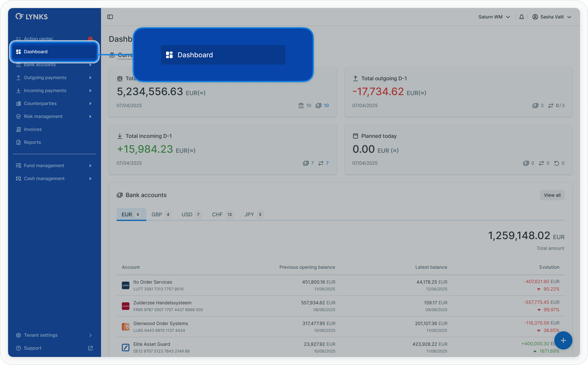Click the LYNKS logo
This screenshot has width=588, height=365.
[x=32, y=17]
